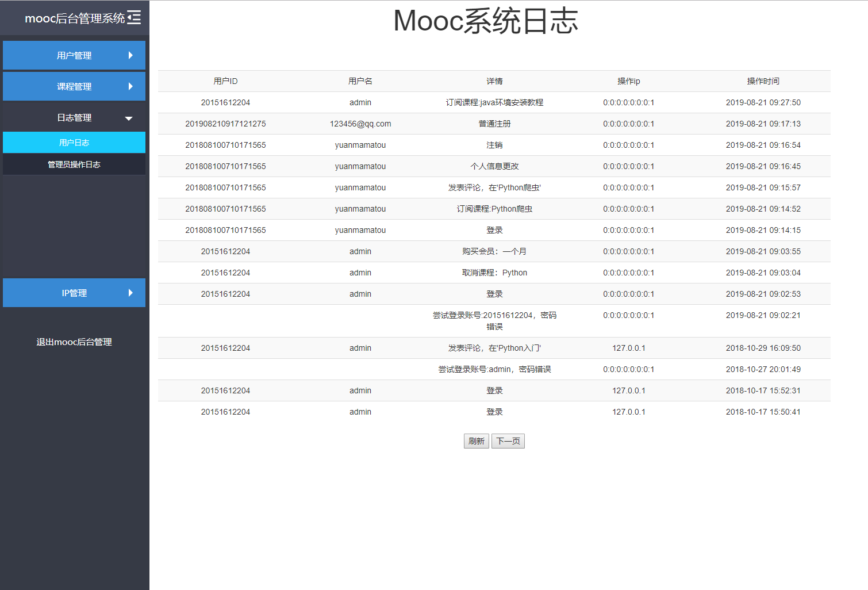Click timestamp 2018-10-29 16:09:50
Image resolution: width=868 pixels, height=590 pixels.
(763, 348)
